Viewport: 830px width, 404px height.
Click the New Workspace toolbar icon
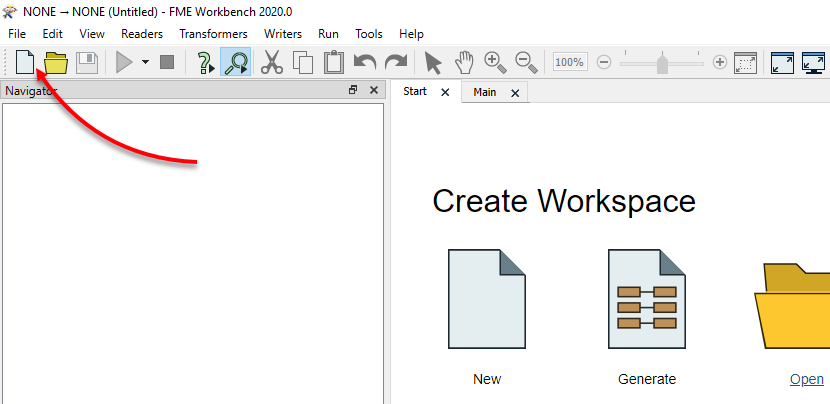point(25,63)
